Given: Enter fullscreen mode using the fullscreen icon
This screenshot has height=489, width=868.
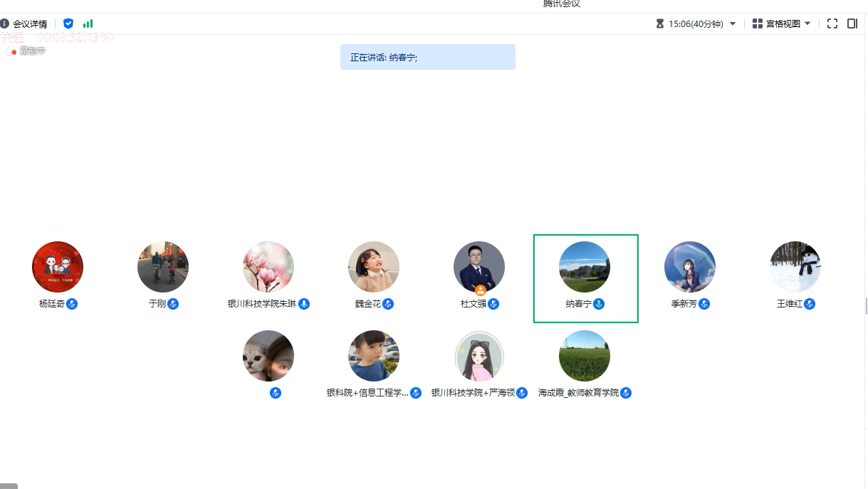Looking at the screenshot, I should point(832,23).
